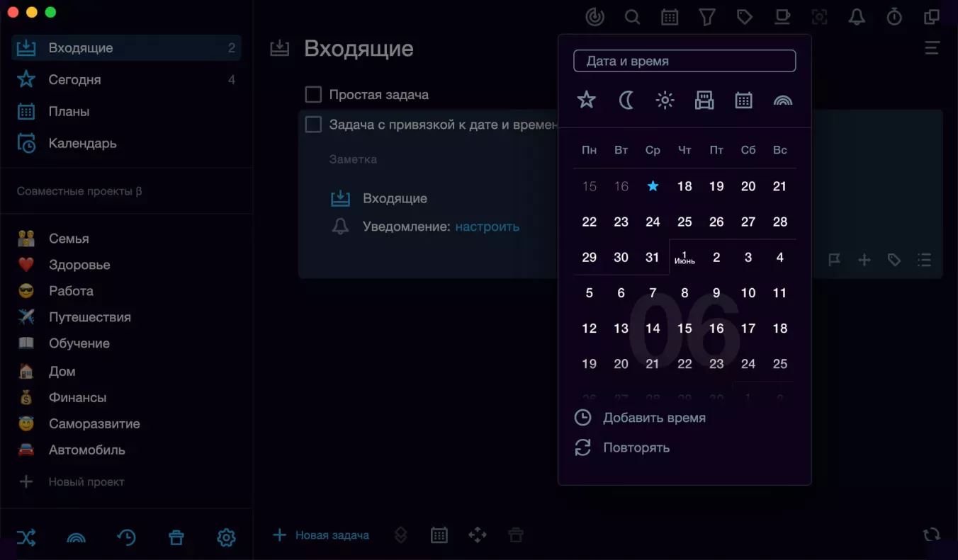Screen dimensions: 958x560
Task: Check the 'Простая задача' checkbox
Action: pyautogui.click(x=313, y=94)
